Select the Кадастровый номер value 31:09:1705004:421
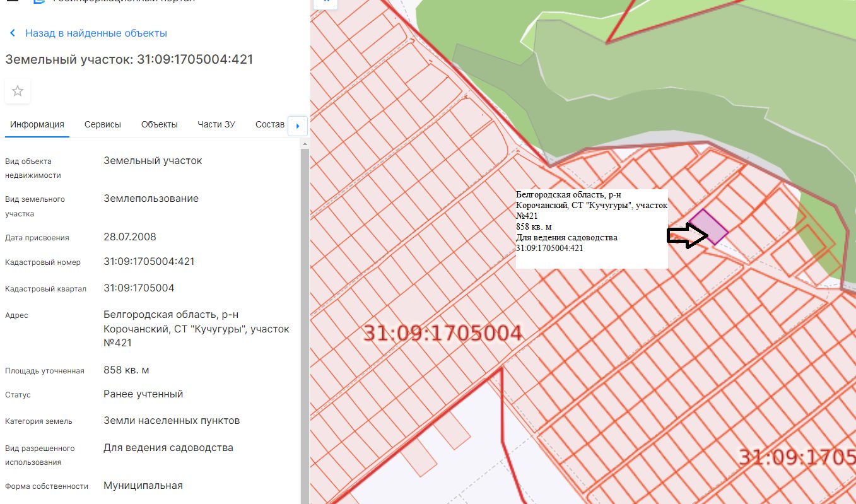Viewport: 856px width, 504px height. [149, 262]
